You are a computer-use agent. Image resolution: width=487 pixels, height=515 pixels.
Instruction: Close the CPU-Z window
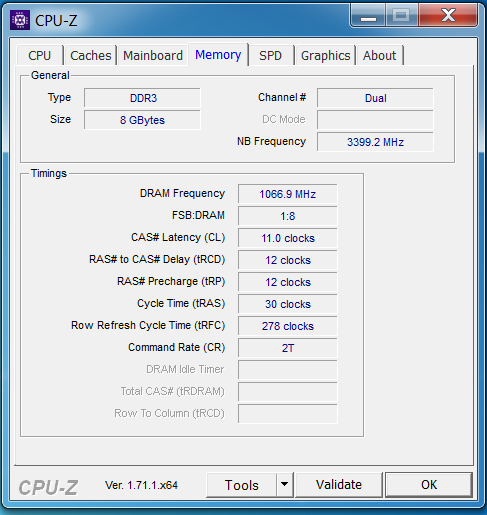coord(448,15)
